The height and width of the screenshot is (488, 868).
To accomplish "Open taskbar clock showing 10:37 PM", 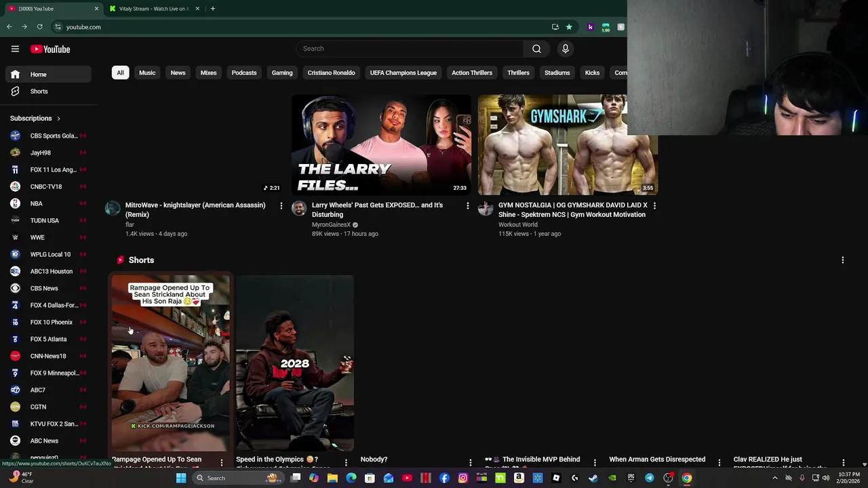I will (x=848, y=478).
